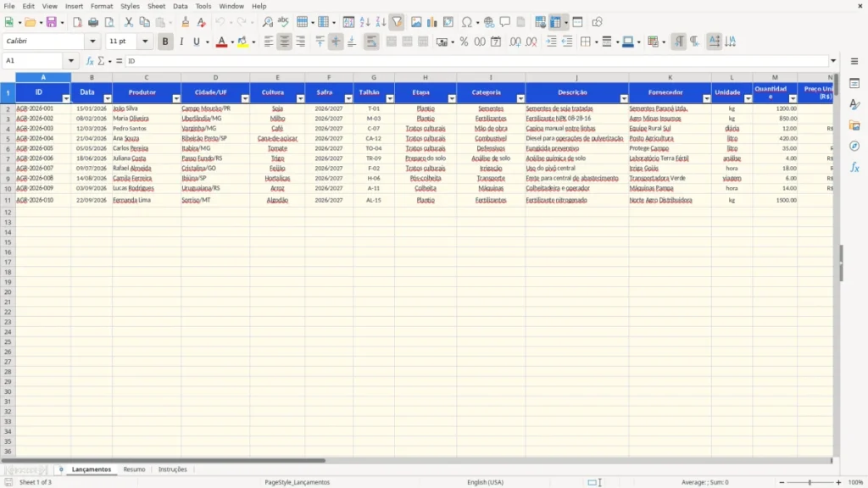
Task: Open the Function Wizard icon
Action: [x=90, y=61]
